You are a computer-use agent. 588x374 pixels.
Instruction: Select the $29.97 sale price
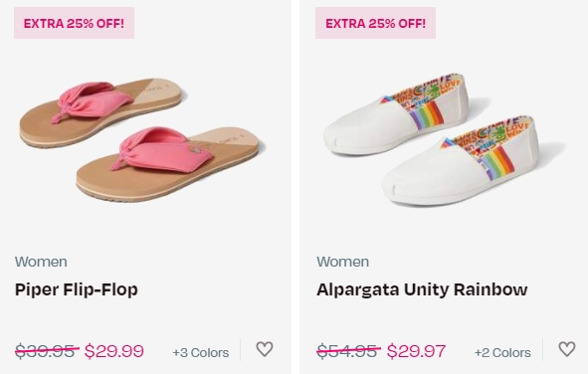click(416, 351)
